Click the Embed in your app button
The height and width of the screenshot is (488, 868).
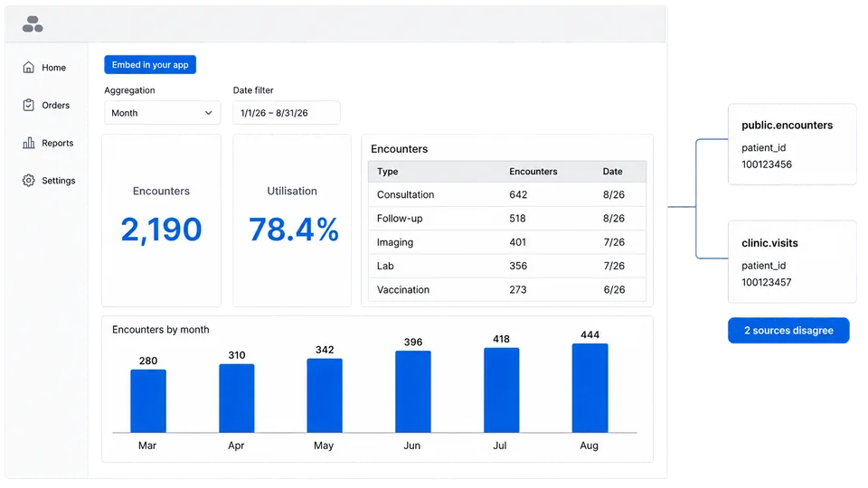pos(150,65)
